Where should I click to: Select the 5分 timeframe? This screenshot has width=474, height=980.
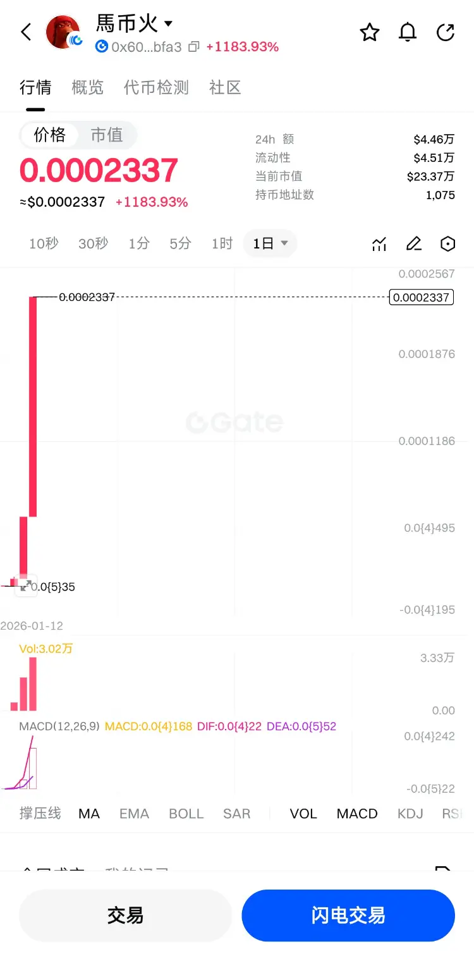tap(180, 243)
